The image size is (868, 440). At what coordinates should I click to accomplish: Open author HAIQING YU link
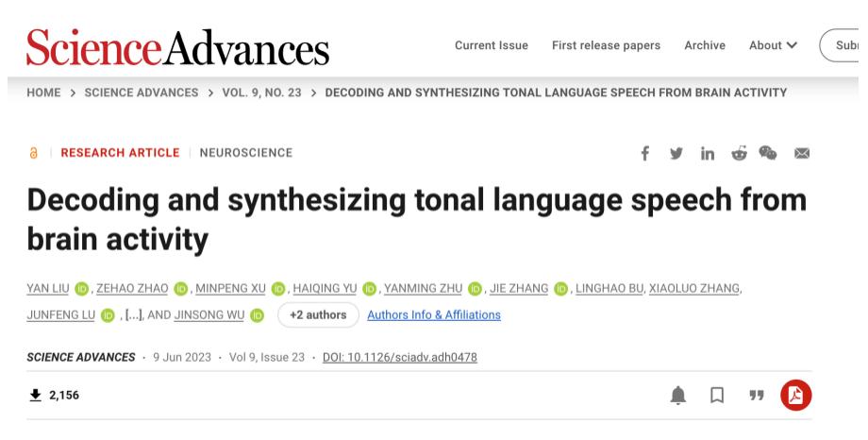[325, 289]
